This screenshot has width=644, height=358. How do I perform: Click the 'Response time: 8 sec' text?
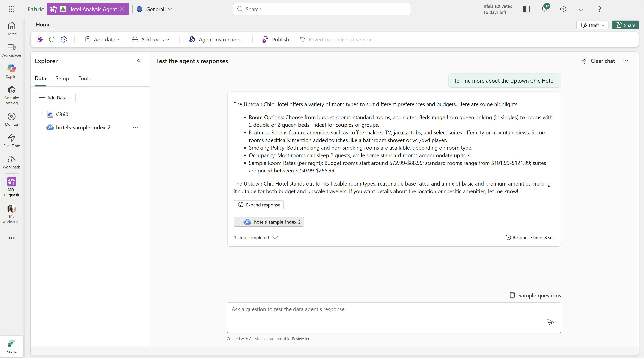[x=533, y=238]
